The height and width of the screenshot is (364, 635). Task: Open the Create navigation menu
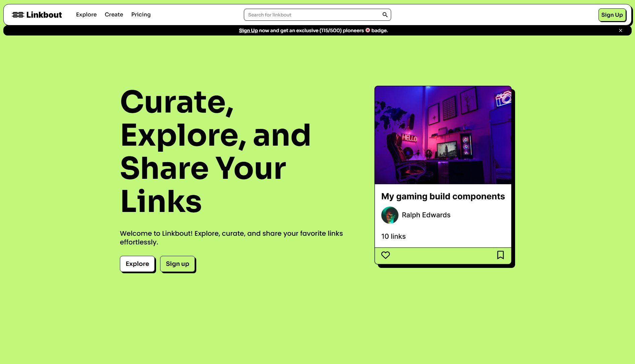click(x=114, y=14)
